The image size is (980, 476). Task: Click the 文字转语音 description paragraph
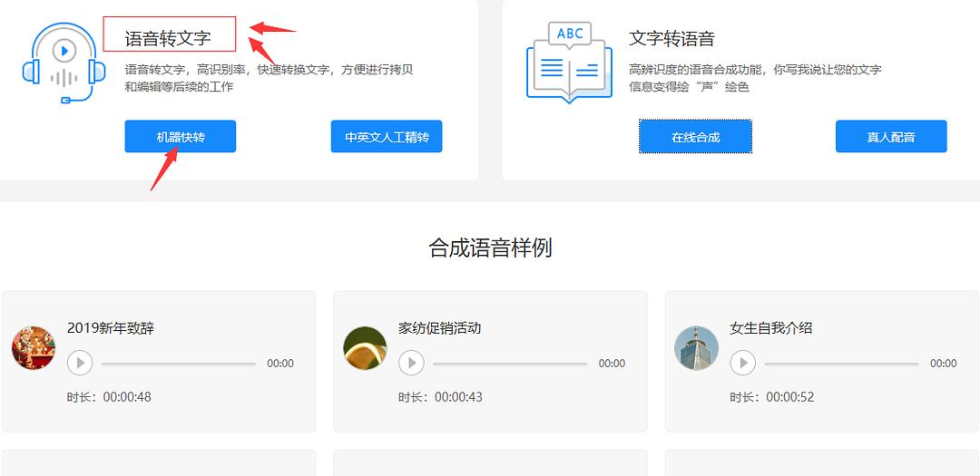(755, 78)
